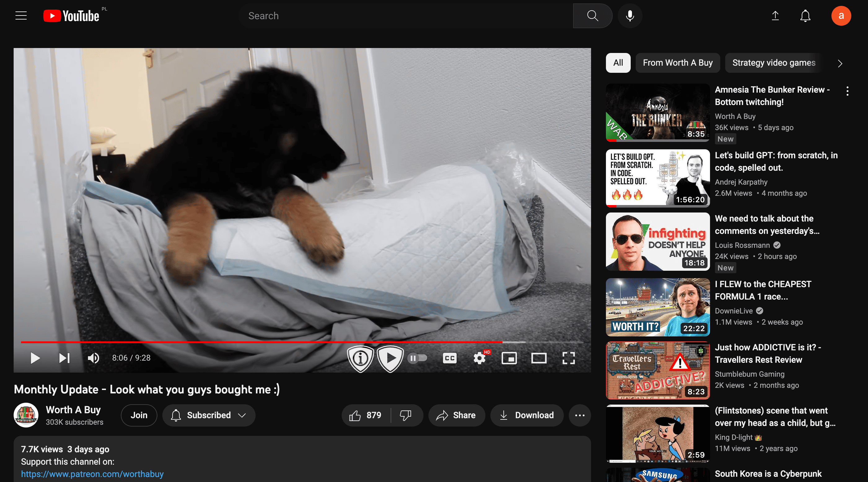Open the account avatar menu
The image size is (868, 482).
pyautogui.click(x=841, y=16)
